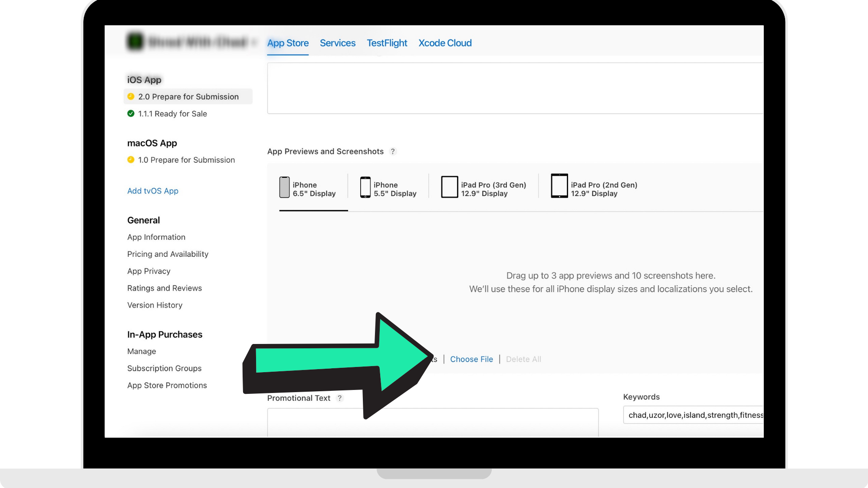Go to the Xcode Cloud tab
The height and width of the screenshot is (488, 868).
coord(445,43)
